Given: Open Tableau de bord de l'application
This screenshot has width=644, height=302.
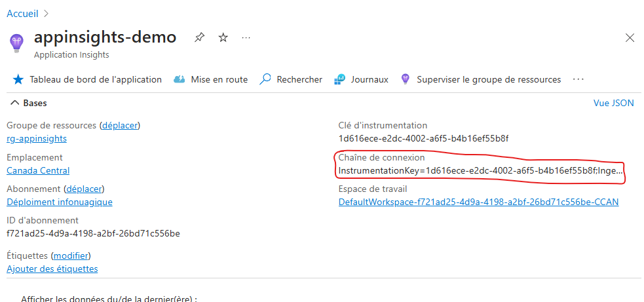Looking at the screenshot, I should click(x=96, y=79).
